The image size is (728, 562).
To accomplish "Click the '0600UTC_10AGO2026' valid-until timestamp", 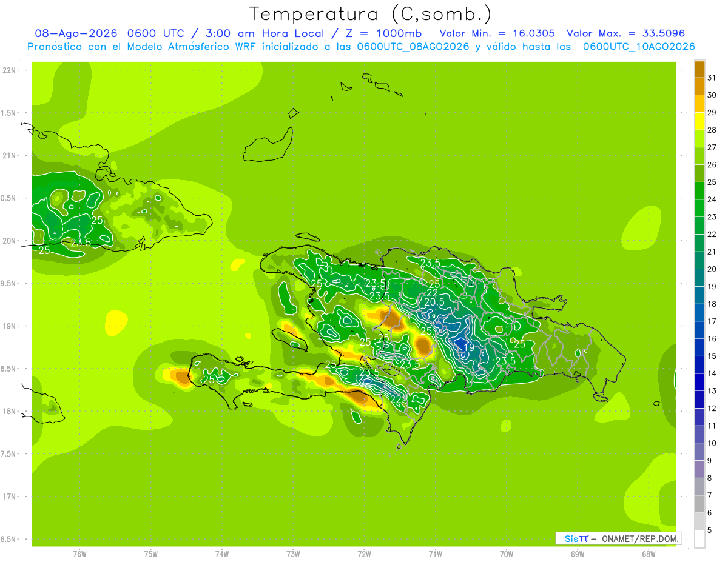I will pyautogui.click(x=639, y=47).
